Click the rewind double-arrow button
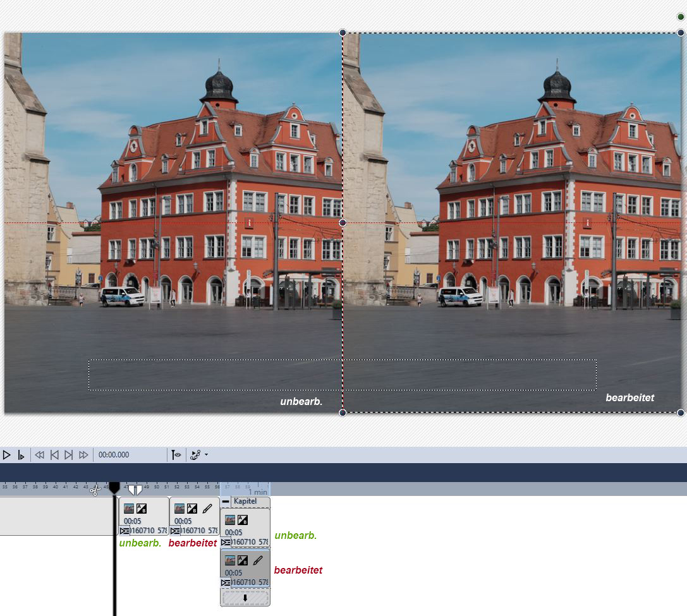Viewport: 687px width, 616px height. [x=39, y=455]
